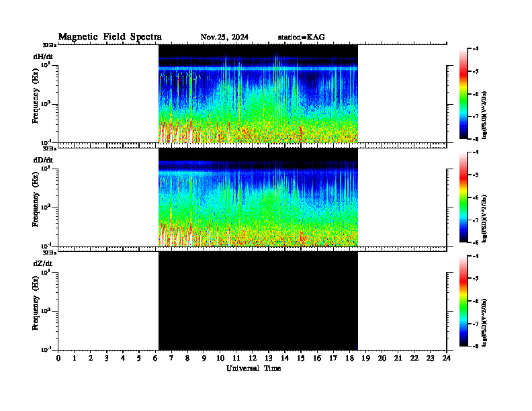
Task: Click the color scale bar beside dZ/dt
Action: point(463,301)
